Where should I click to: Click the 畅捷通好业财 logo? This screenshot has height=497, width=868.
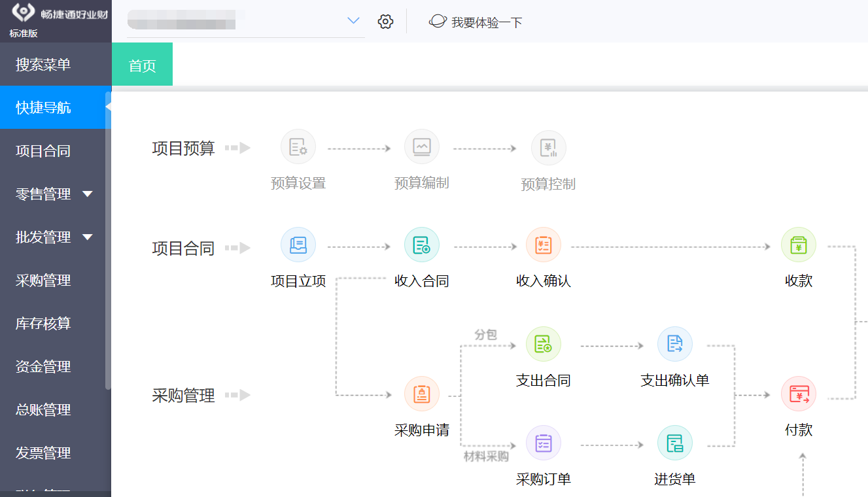click(60, 13)
